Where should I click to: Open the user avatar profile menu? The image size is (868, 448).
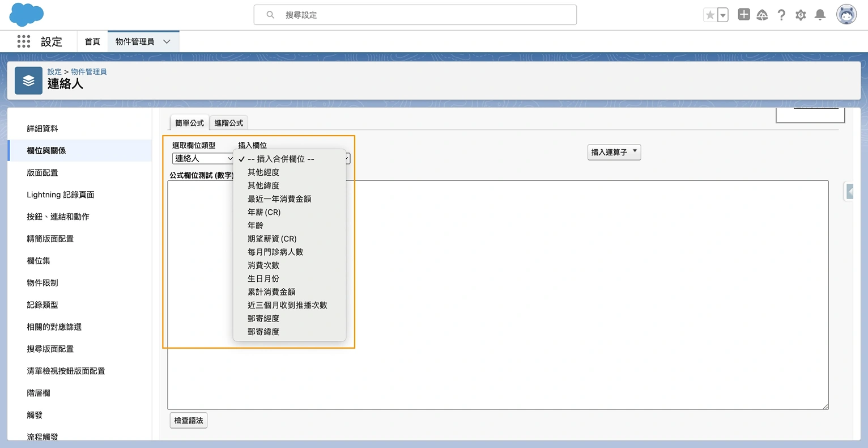[846, 14]
